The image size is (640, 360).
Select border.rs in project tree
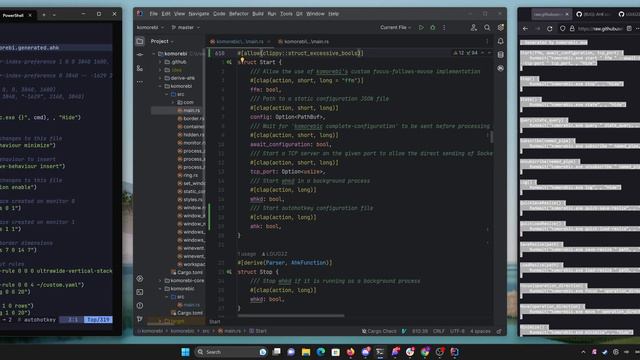click(x=191, y=118)
